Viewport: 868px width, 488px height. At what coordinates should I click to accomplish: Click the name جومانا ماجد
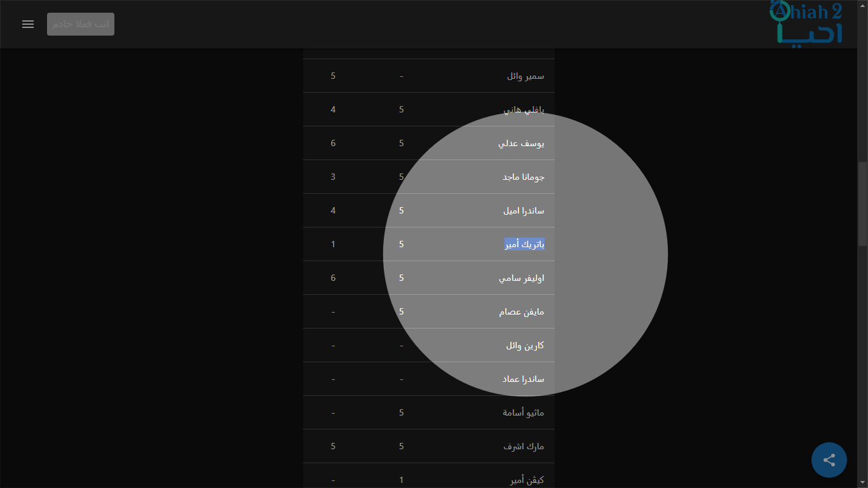(524, 177)
